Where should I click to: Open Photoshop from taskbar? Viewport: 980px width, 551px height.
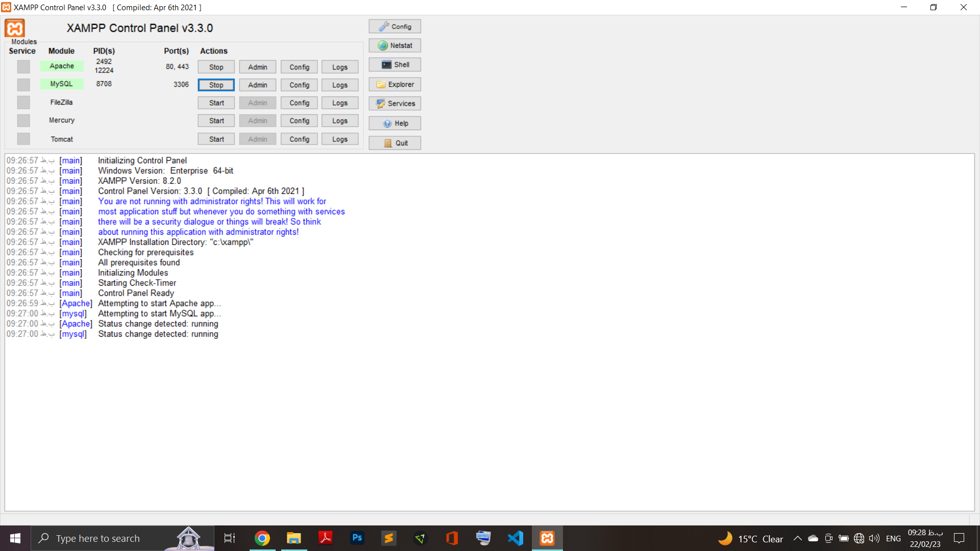tap(357, 538)
